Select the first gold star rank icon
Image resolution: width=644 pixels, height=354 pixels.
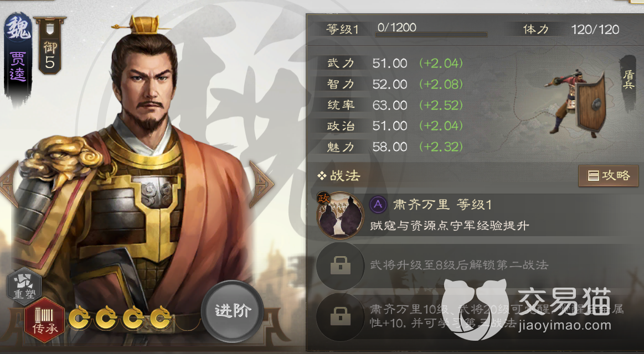[x=79, y=317]
